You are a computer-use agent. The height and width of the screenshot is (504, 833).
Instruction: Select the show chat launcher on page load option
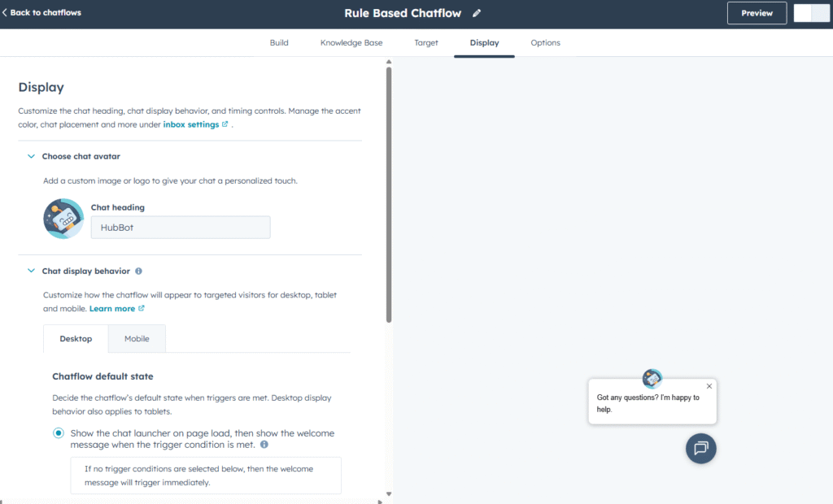(x=58, y=433)
